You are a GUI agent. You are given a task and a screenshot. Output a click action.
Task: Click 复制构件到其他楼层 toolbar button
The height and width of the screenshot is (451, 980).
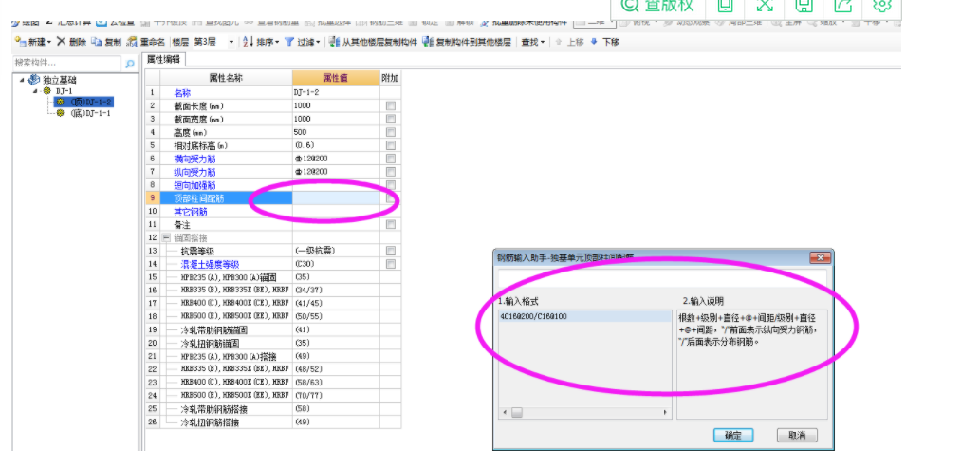[x=466, y=42]
